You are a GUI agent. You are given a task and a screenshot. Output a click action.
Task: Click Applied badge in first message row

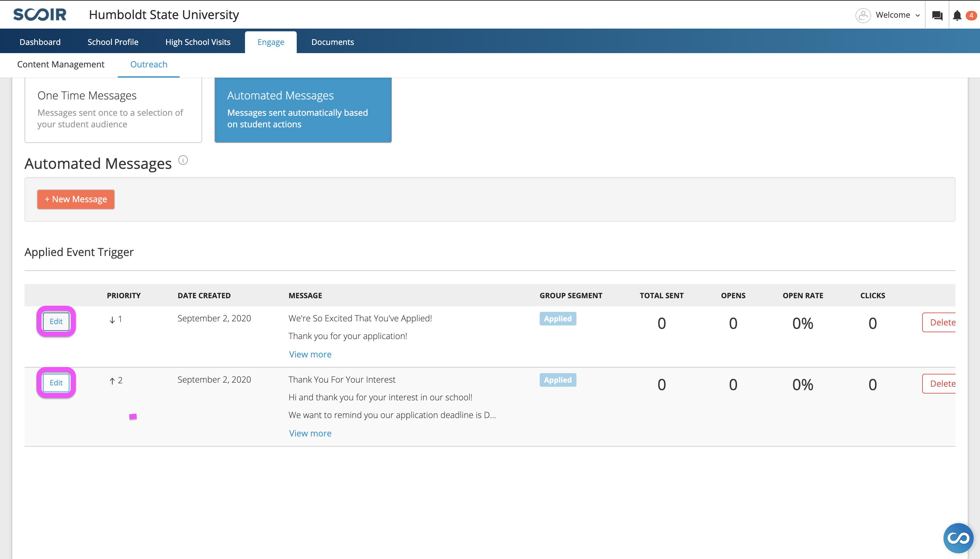pyautogui.click(x=557, y=319)
